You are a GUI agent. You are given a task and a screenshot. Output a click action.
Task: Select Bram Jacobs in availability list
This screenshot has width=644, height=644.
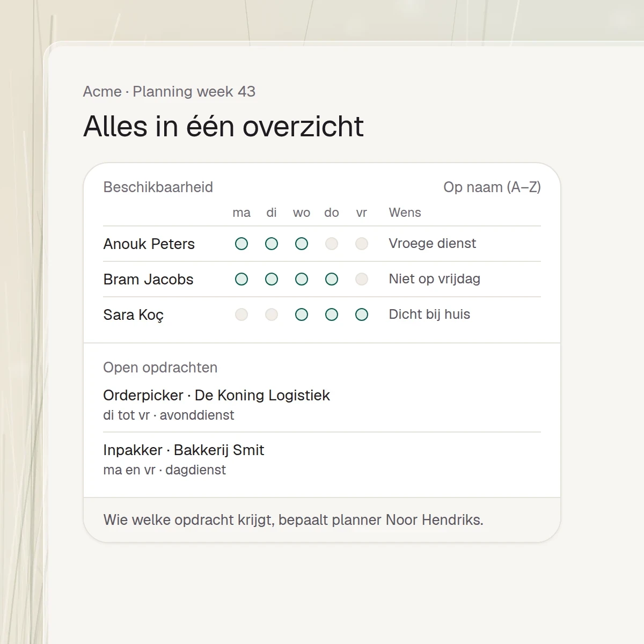click(148, 279)
